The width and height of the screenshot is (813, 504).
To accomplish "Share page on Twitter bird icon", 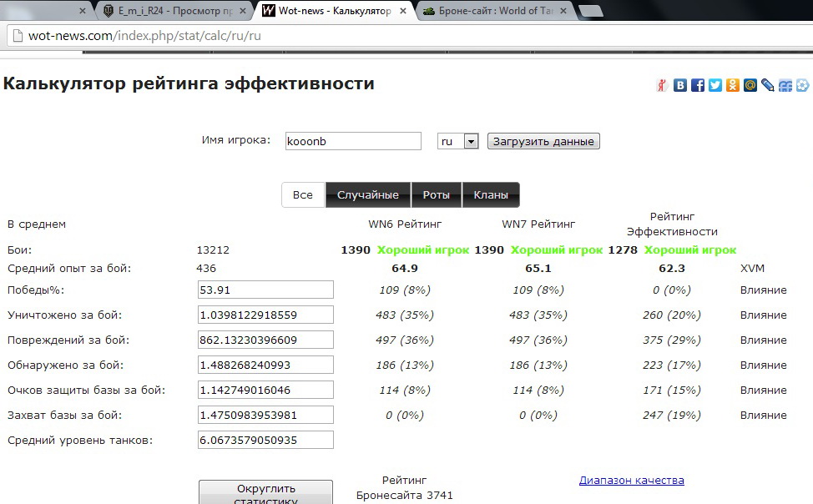I will coord(715,85).
